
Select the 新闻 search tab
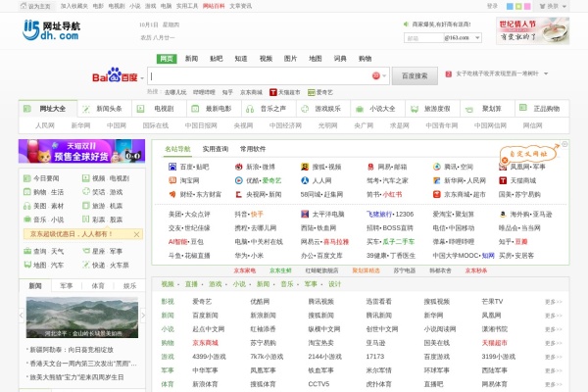191,59
